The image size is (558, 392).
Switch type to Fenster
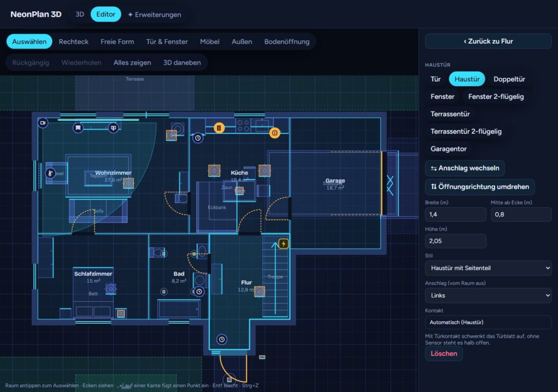(x=442, y=97)
